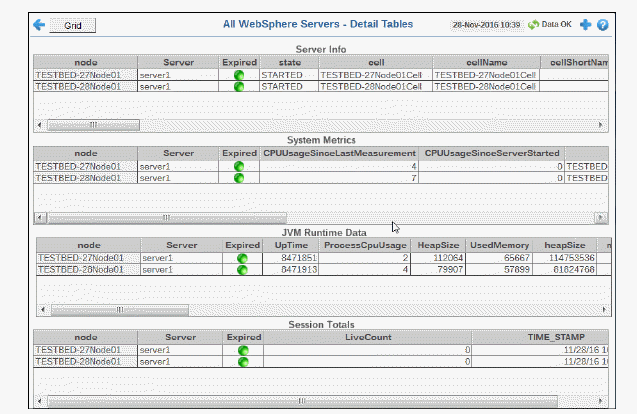Click Server Info right scroll arrow

tap(601, 125)
